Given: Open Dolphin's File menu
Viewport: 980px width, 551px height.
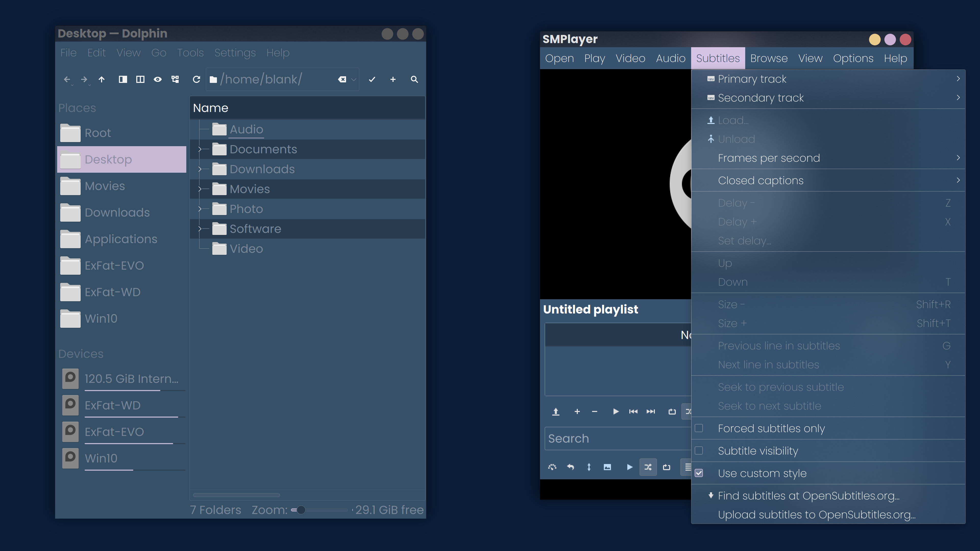Looking at the screenshot, I should pyautogui.click(x=68, y=53).
